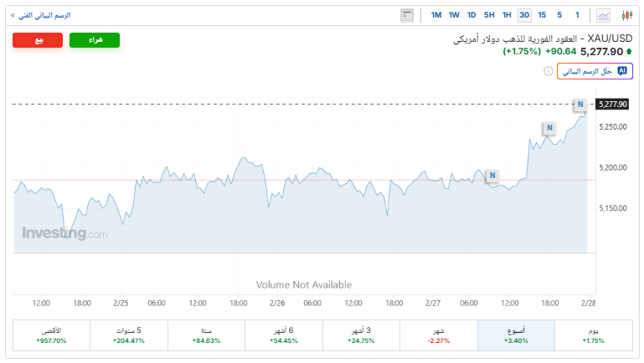Click the news layout icon in toolbar
This screenshot has width=644, height=363.
pos(407,15)
